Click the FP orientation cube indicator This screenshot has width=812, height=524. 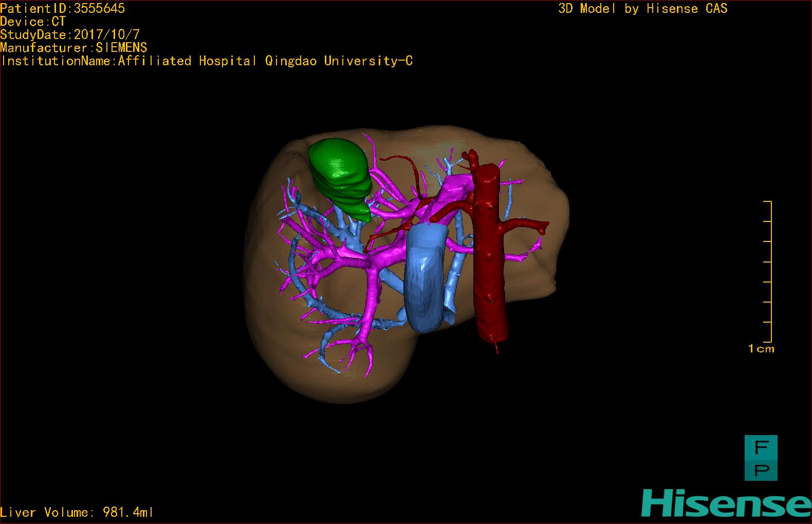(x=761, y=458)
